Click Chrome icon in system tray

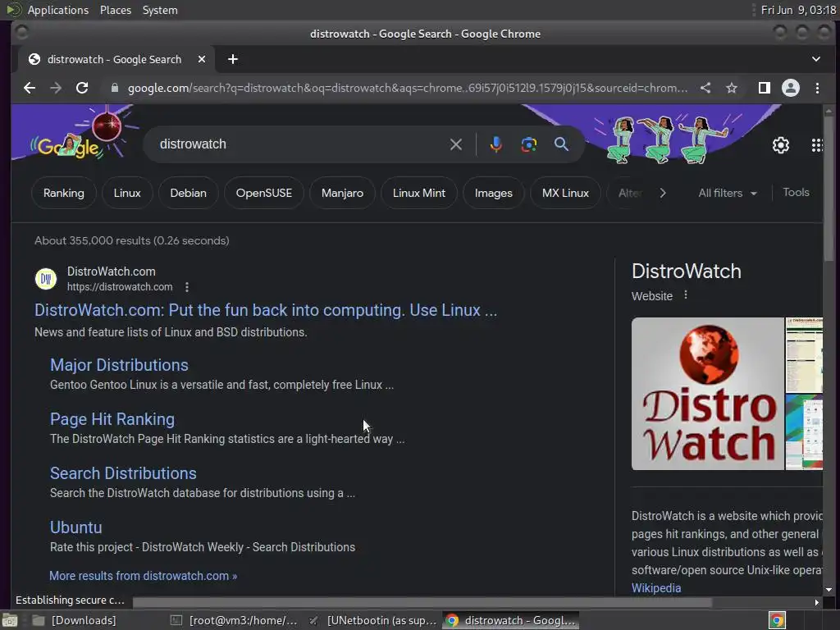coord(778,620)
